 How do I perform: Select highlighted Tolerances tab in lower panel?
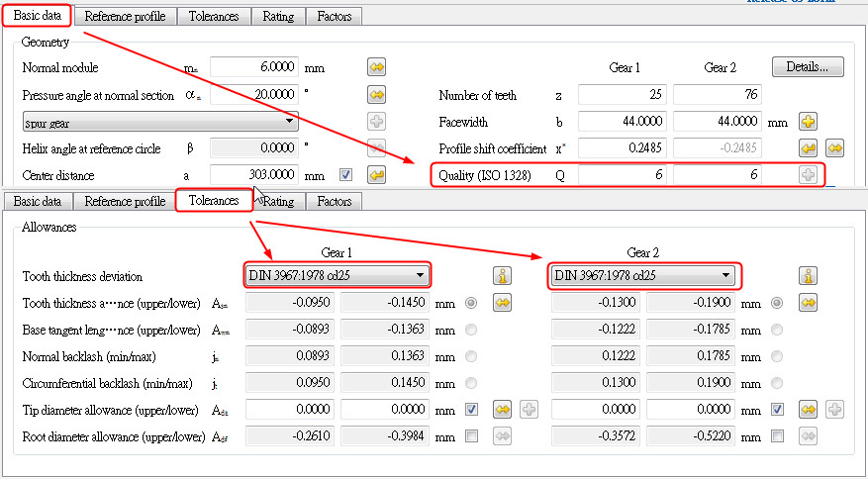(x=214, y=201)
